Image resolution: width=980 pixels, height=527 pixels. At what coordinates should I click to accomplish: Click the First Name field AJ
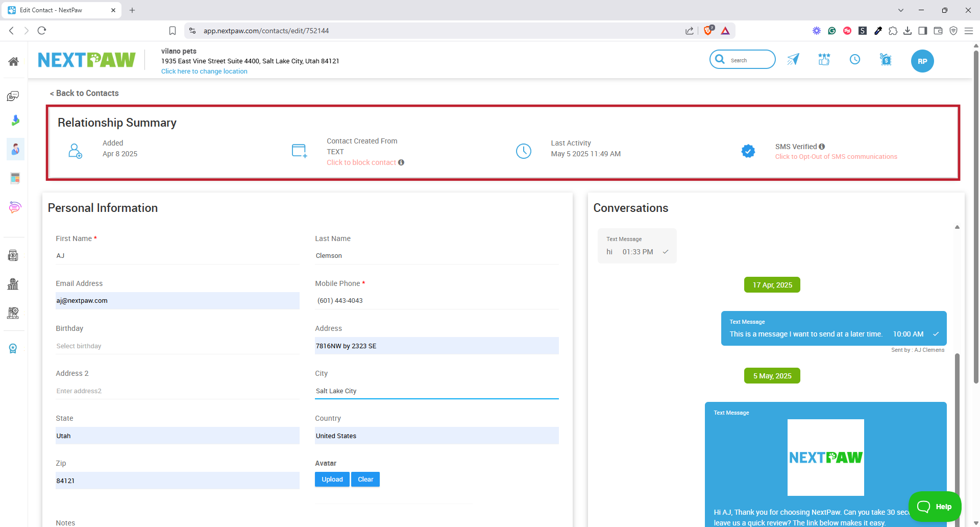[178, 256]
